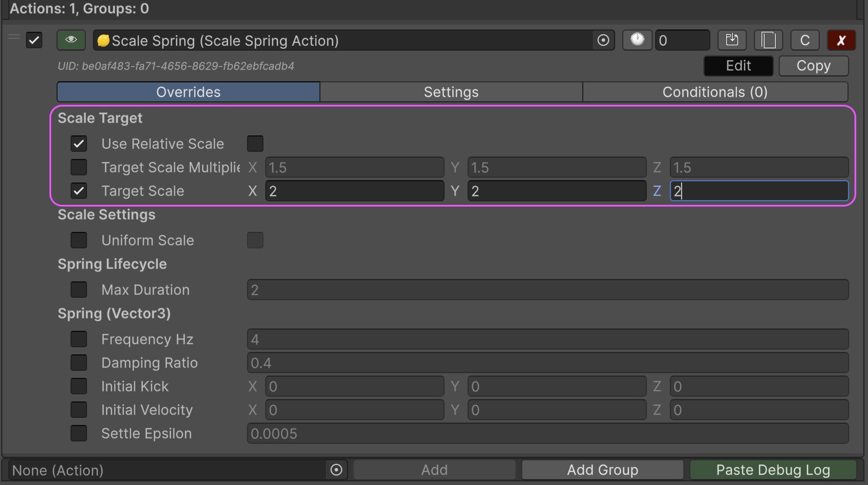Enable the Frequency Hz override checkbox
Screen dimensions: 868x485
[79, 339]
